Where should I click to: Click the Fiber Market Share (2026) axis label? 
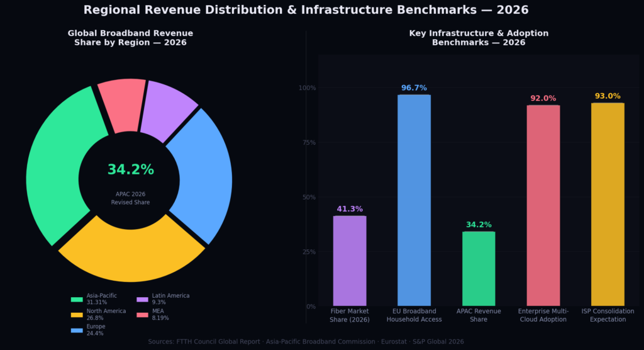point(350,315)
